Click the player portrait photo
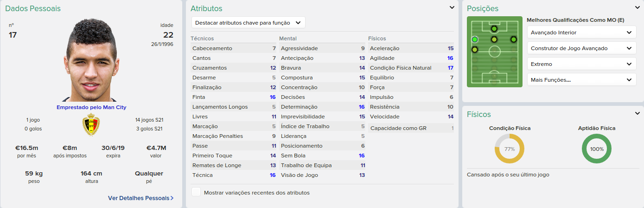This screenshot has width=644, height=208. 91,60
